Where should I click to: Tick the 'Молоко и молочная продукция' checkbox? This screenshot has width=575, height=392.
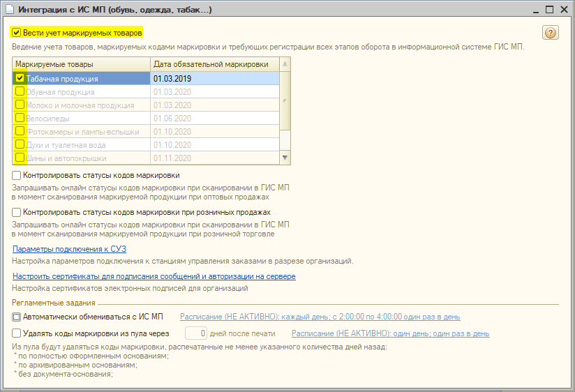20,105
